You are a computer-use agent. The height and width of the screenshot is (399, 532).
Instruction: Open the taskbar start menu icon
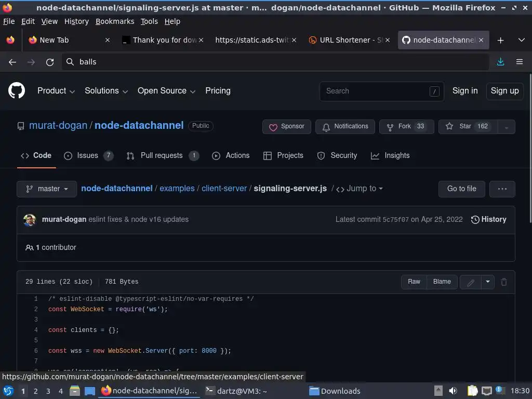pos(8,391)
